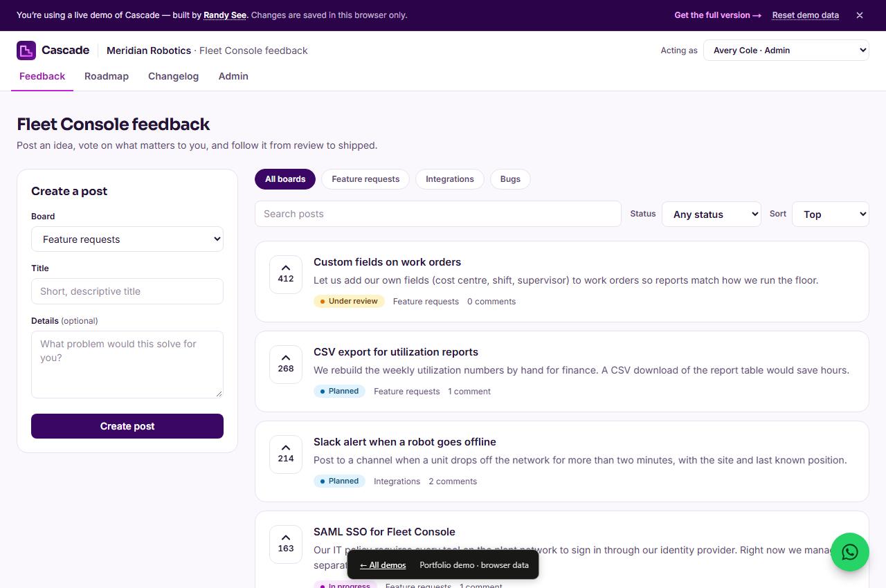Click the Meridian Robotics workspace name

149,50
